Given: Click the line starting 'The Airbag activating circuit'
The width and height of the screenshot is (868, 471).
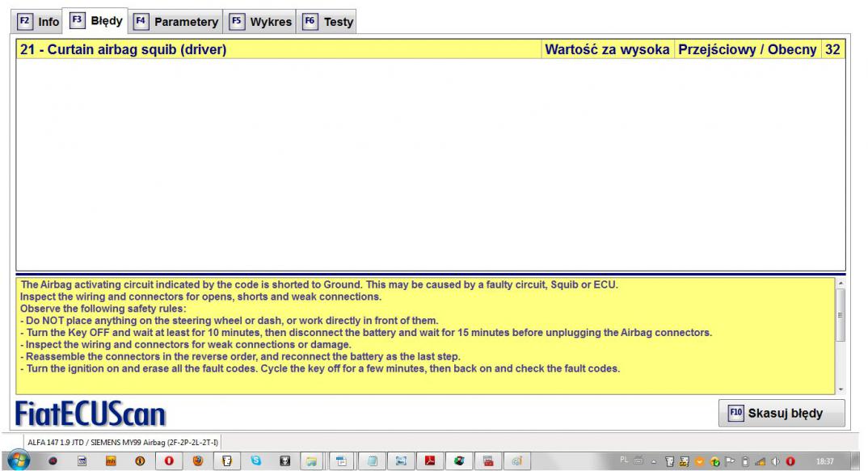Looking at the screenshot, I should (319, 284).
